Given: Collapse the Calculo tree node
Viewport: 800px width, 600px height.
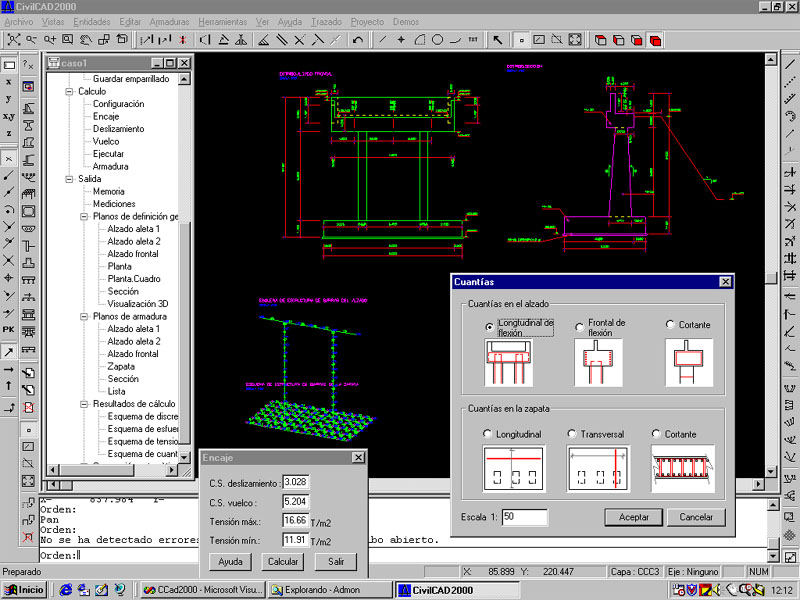Looking at the screenshot, I should [70, 92].
